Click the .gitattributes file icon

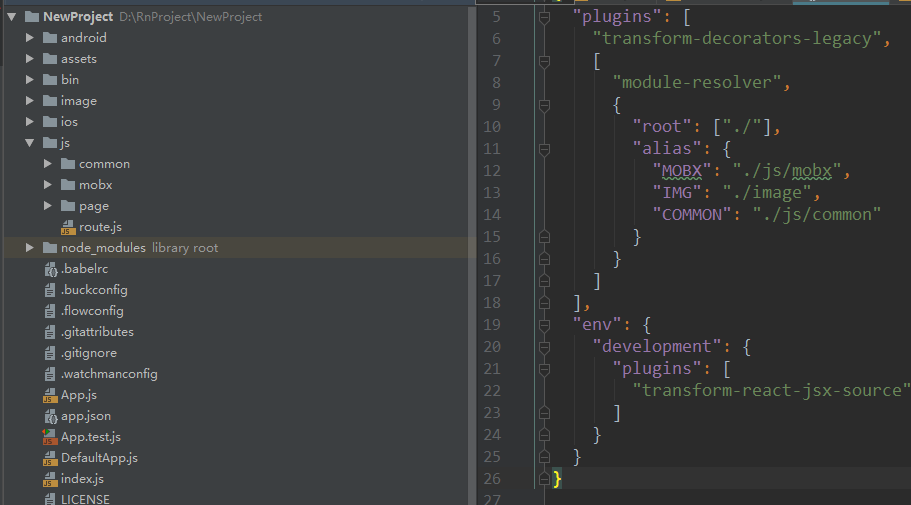(x=50, y=332)
